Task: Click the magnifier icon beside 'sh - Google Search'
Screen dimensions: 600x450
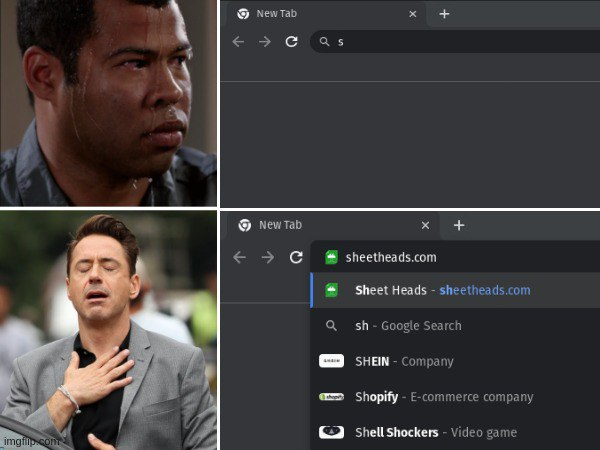Action: [x=331, y=326]
